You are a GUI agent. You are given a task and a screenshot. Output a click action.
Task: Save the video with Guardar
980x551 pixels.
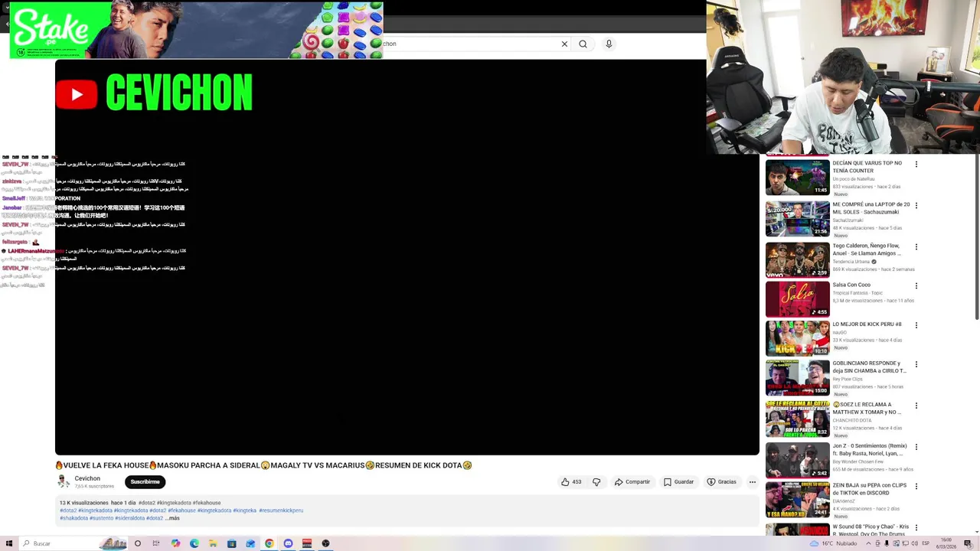pos(678,482)
